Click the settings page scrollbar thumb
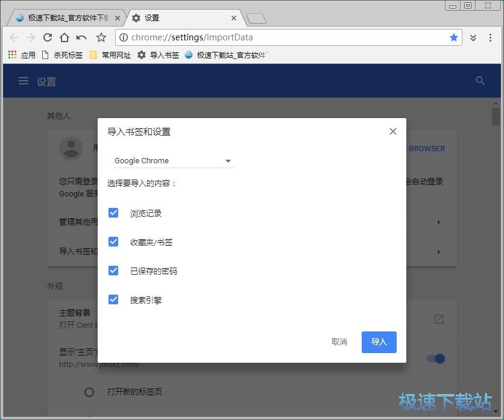504x420 pixels. click(x=496, y=116)
